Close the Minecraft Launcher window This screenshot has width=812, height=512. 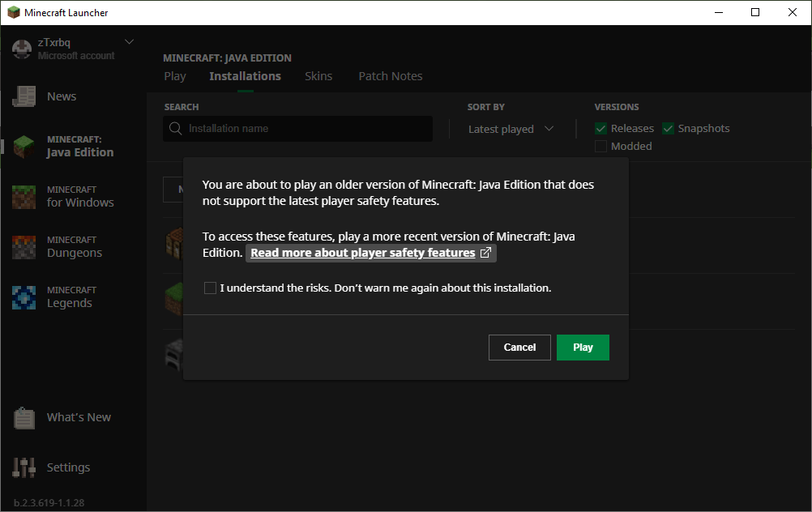coord(793,12)
